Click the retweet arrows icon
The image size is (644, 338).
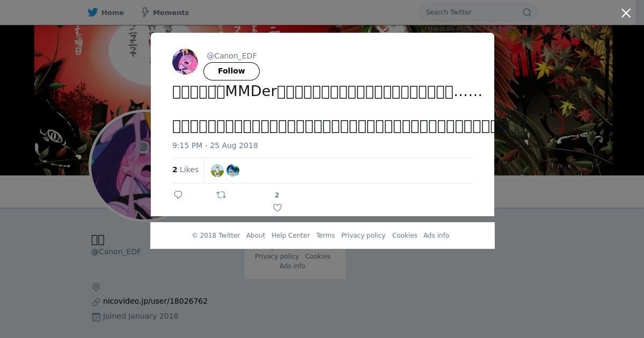click(x=221, y=195)
